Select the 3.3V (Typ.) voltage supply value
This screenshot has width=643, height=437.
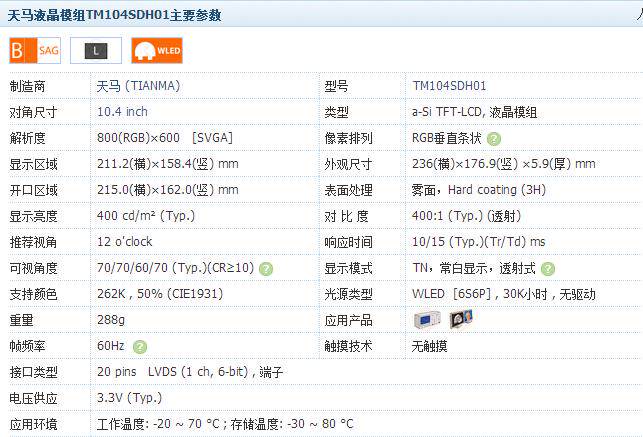tap(130, 398)
